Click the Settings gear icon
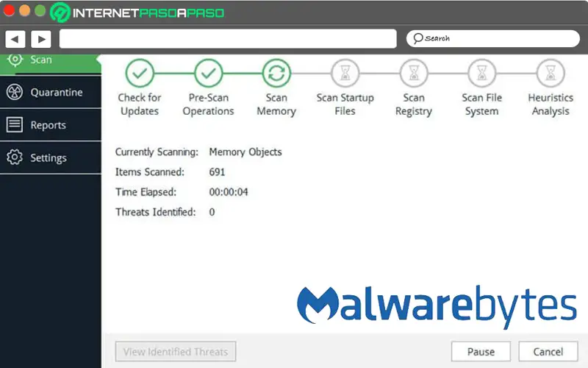588x368 pixels. click(15, 158)
